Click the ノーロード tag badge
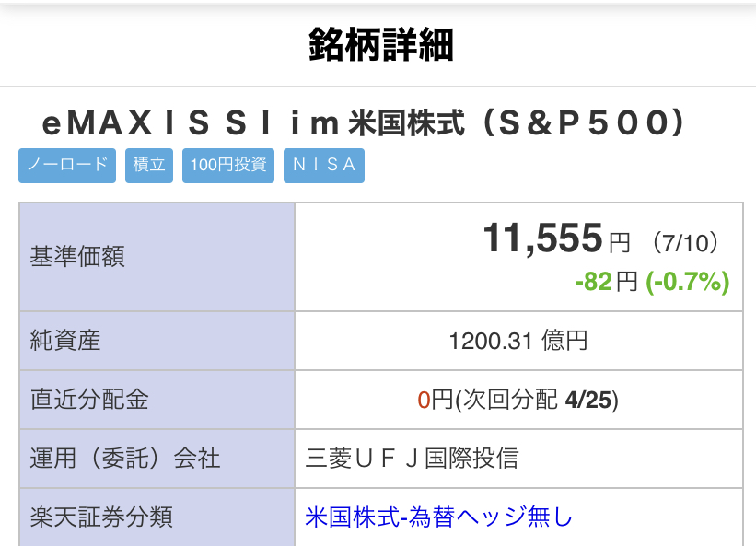This screenshot has height=546, width=756. 67,166
